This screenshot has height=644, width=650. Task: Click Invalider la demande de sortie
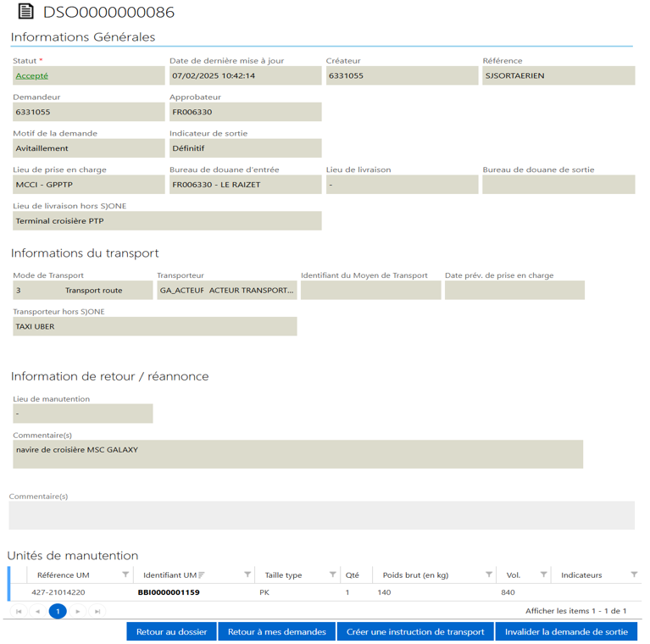(566, 631)
